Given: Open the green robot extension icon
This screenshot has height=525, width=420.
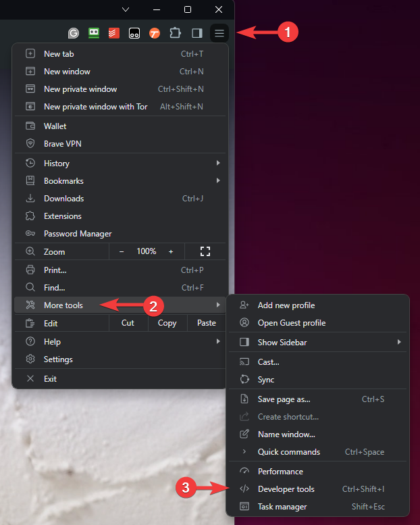Looking at the screenshot, I should pyautogui.click(x=94, y=33).
